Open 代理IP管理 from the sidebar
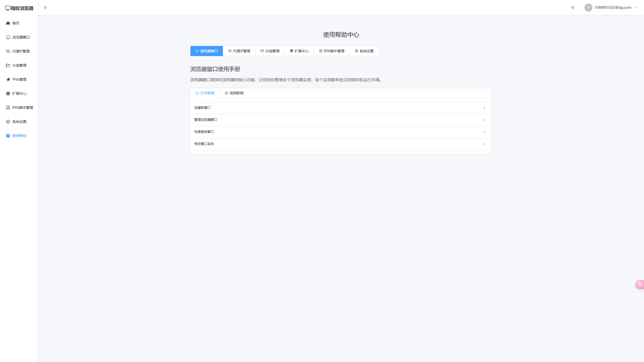644x362 pixels. click(x=18, y=51)
